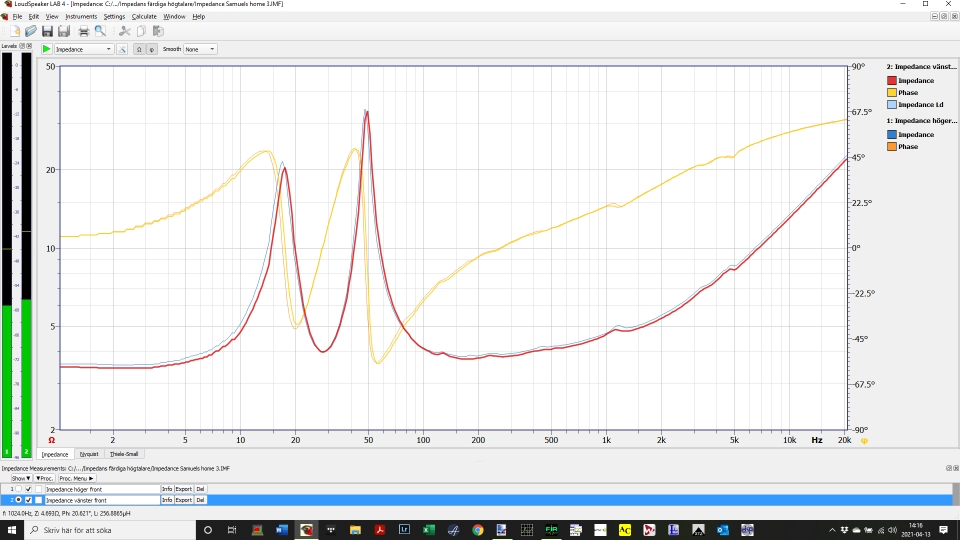Save the current file

click(47, 31)
